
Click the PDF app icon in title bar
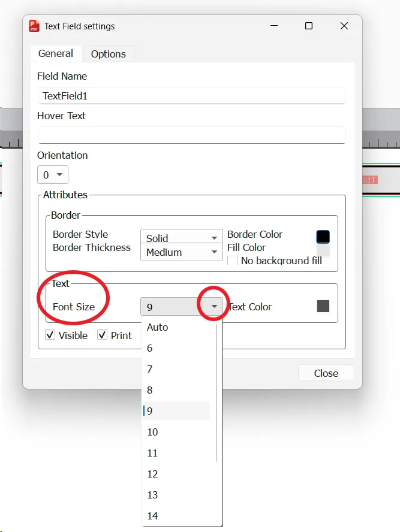coord(34,26)
